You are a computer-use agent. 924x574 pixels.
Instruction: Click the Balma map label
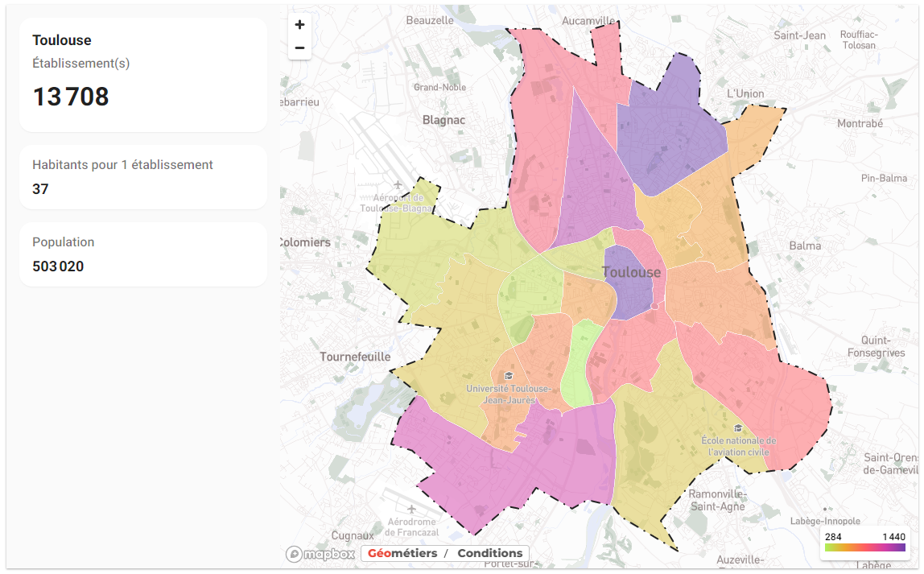pos(805,246)
